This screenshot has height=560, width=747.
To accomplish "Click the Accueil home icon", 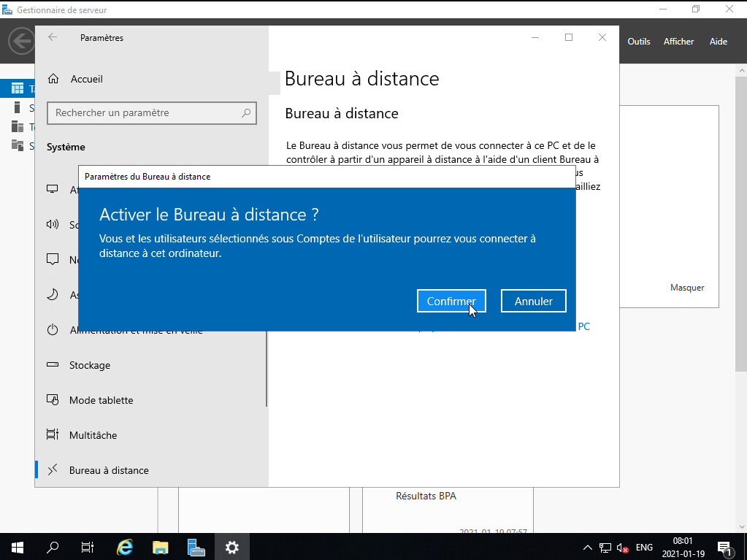I will 53,79.
